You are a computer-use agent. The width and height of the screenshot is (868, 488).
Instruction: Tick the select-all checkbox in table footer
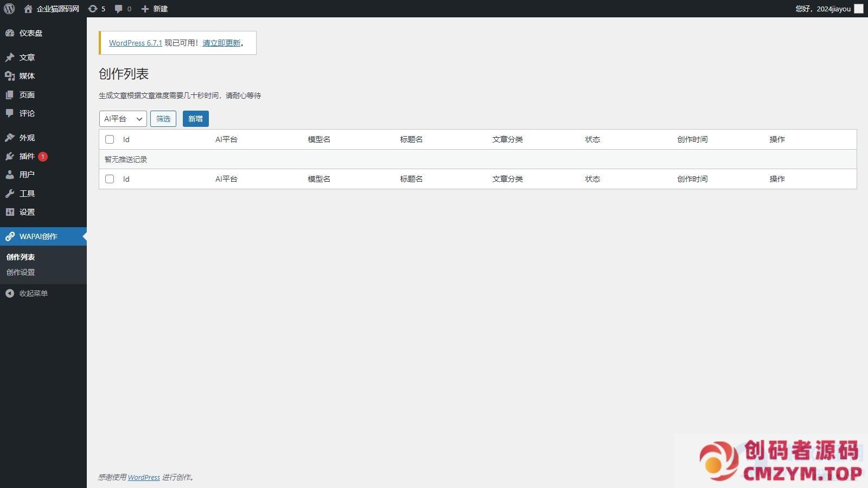coord(110,179)
